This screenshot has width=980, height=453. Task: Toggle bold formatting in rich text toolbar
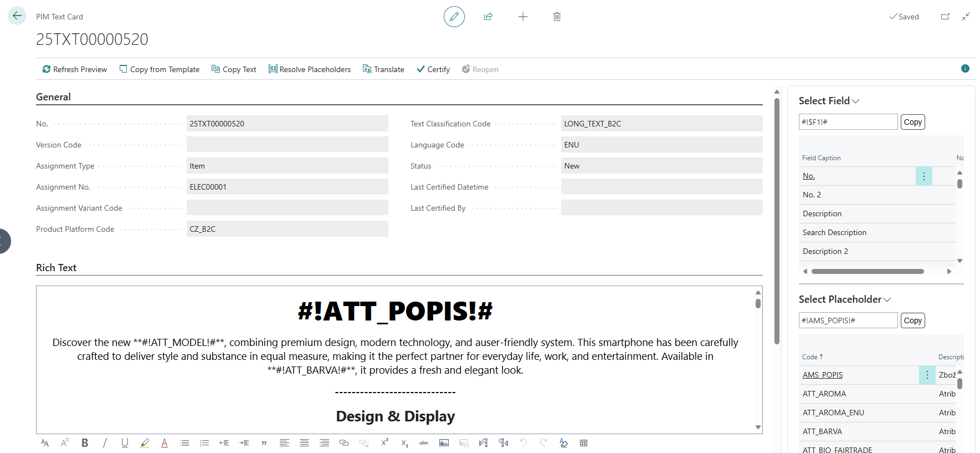85,442
